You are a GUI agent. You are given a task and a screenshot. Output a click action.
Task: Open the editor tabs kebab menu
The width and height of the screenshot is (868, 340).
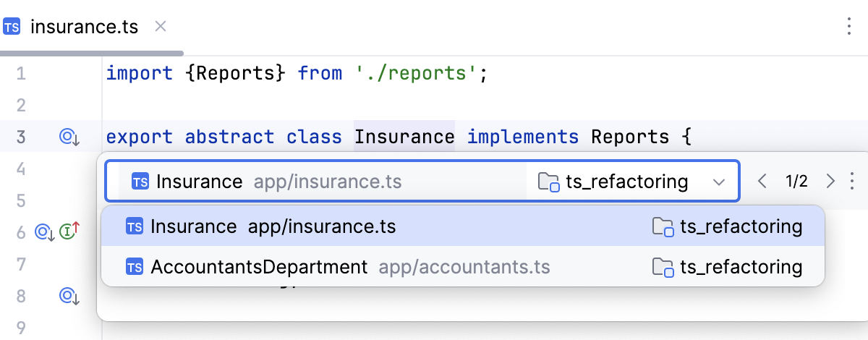point(849,27)
